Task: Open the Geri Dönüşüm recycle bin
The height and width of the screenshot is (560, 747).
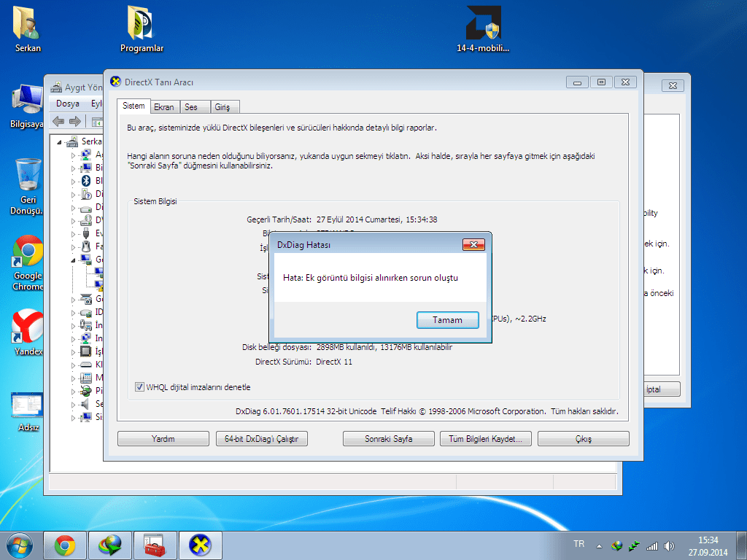Action: tap(27, 187)
